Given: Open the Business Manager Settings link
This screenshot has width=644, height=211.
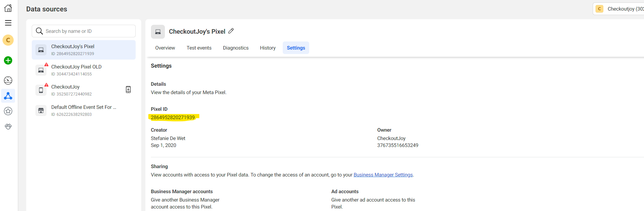Looking at the screenshot, I should point(383,175).
